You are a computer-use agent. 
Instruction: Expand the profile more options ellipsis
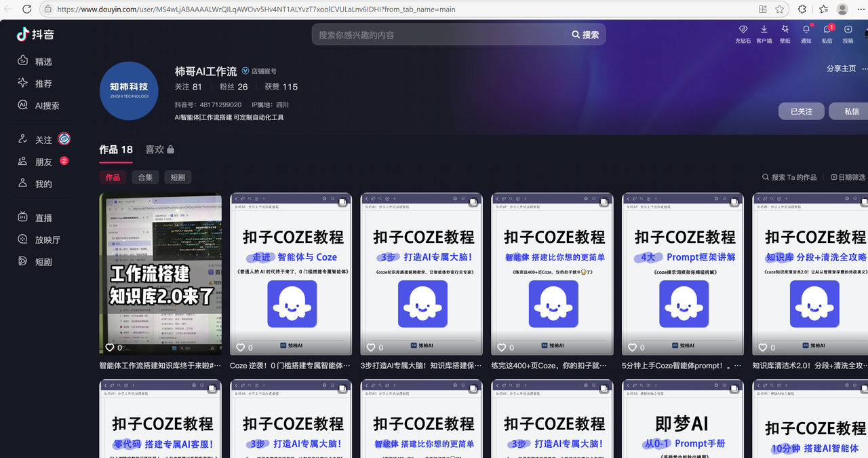pos(865,69)
